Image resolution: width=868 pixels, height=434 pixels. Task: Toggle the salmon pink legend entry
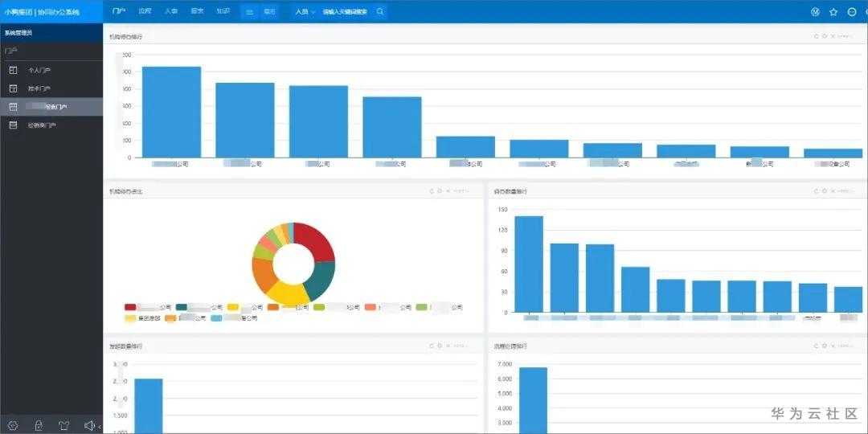coord(388,307)
